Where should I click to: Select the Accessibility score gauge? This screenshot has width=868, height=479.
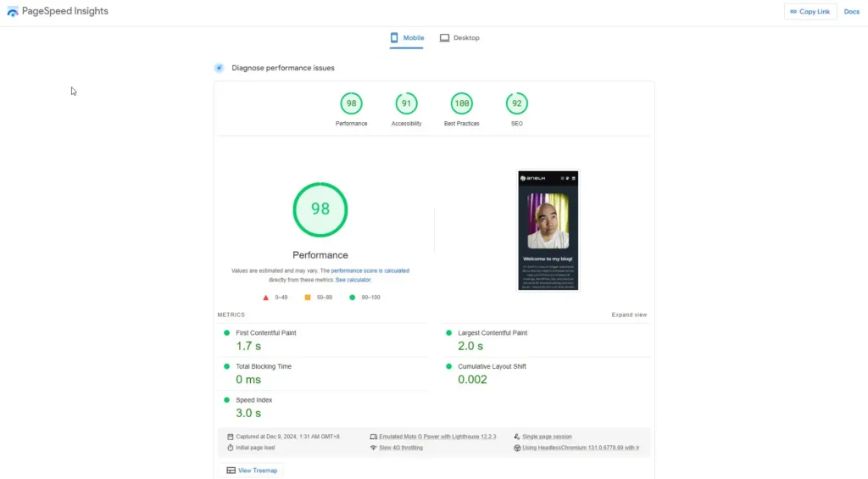tap(406, 104)
